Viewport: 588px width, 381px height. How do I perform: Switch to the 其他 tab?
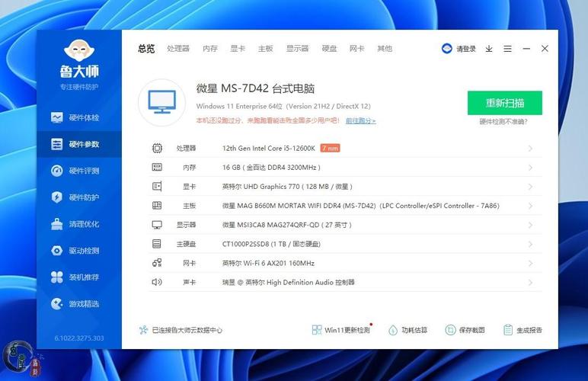(385, 48)
